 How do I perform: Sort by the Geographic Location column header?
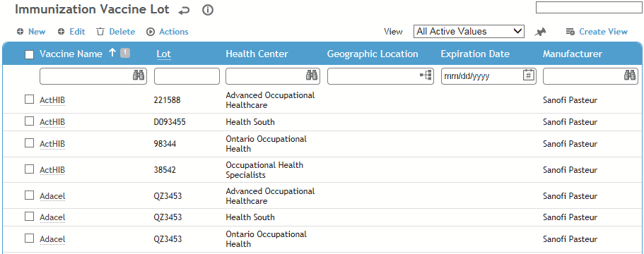pos(373,54)
